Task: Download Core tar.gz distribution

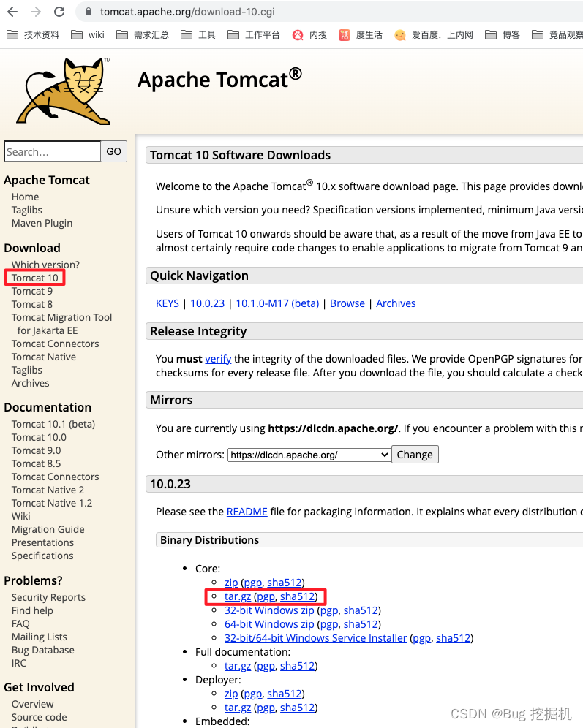Action: click(238, 596)
